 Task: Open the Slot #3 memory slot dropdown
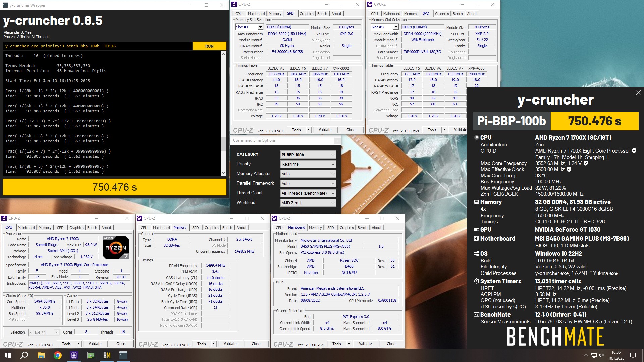396,27
